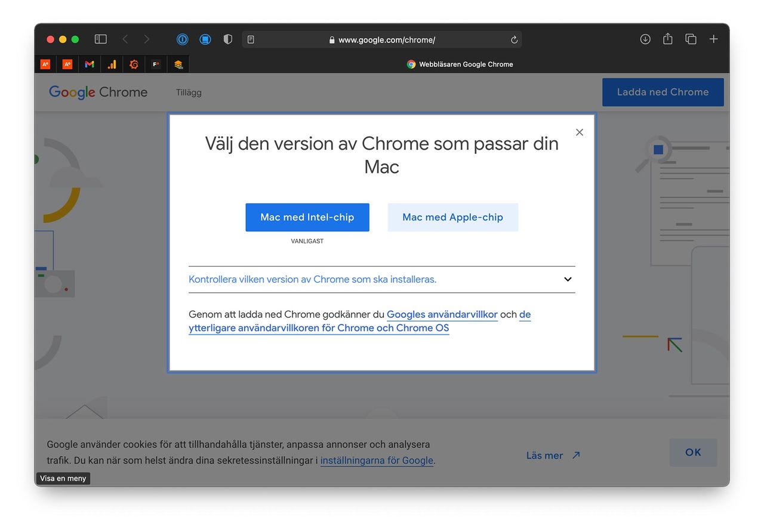Click the VANLIGAST label
This screenshot has height=532, width=764.
pyautogui.click(x=307, y=241)
